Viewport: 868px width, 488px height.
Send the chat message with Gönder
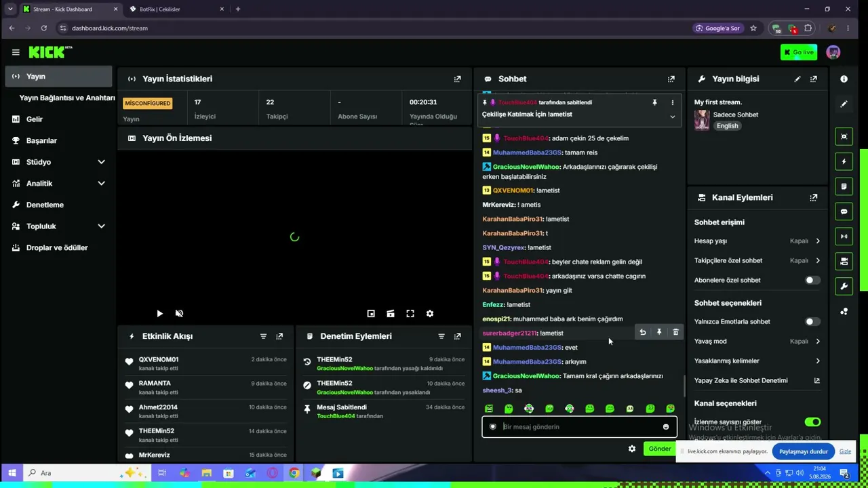click(659, 449)
